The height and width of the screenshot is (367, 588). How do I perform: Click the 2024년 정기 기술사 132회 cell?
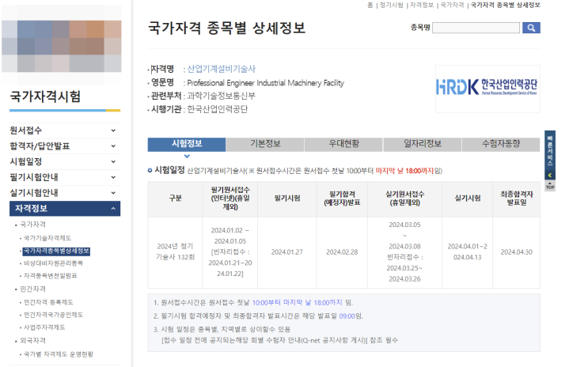[175, 252]
